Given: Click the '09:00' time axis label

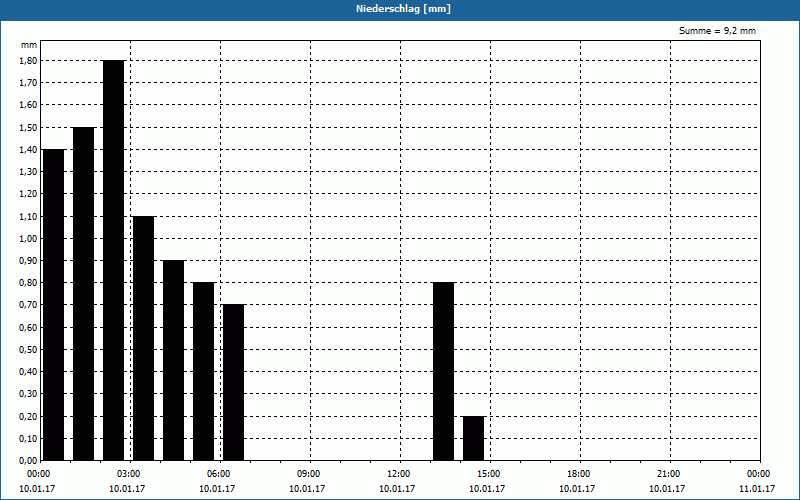Looking at the screenshot, I should 309,474.
